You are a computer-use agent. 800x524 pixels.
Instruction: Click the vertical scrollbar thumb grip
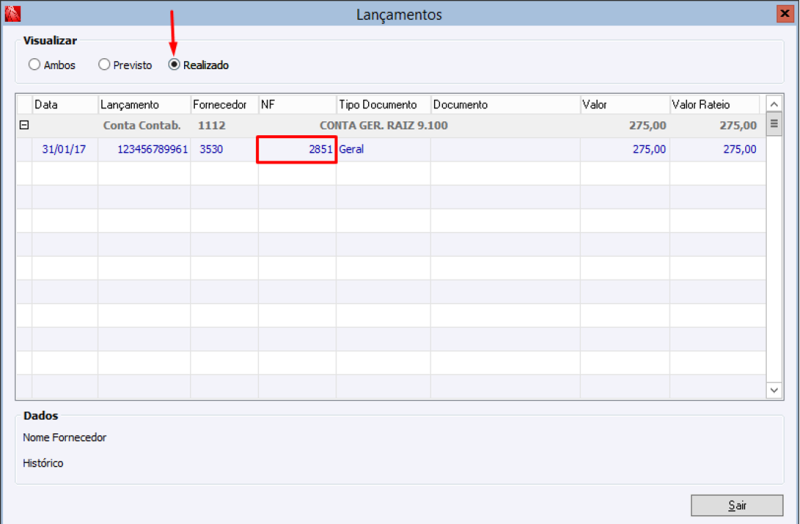(774, 124)
